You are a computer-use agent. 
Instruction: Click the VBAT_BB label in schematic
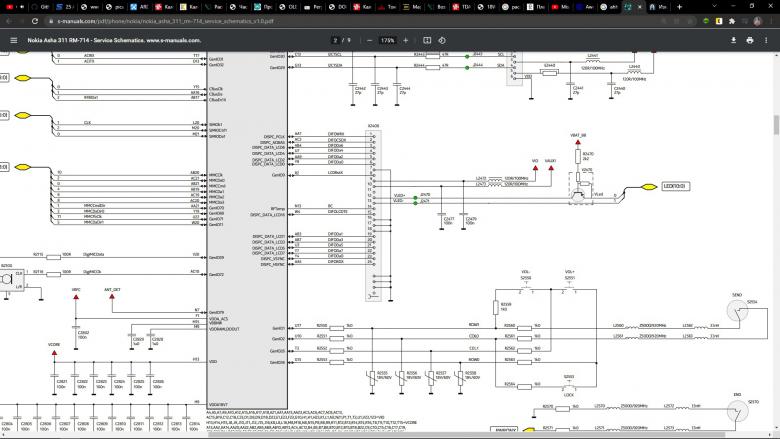[x=578, y=135]
